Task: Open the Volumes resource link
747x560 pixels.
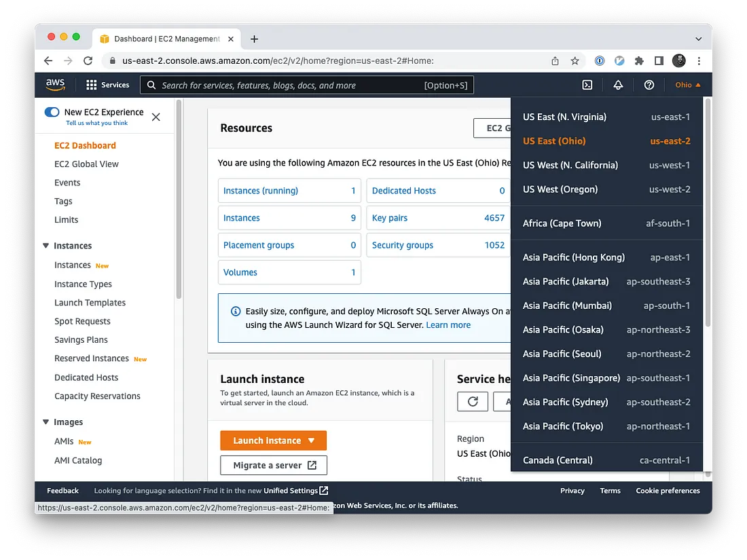Action: pos(240,272)
